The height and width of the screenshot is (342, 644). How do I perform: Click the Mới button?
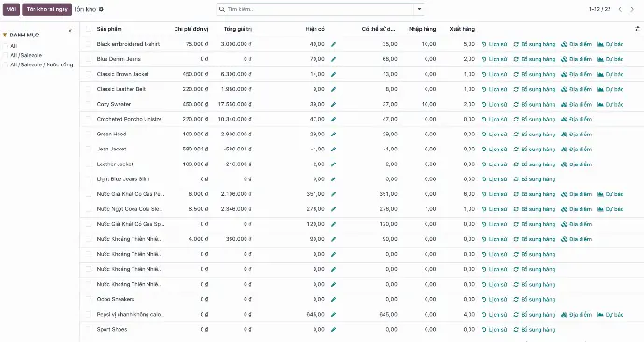click(x=11, y=9)
